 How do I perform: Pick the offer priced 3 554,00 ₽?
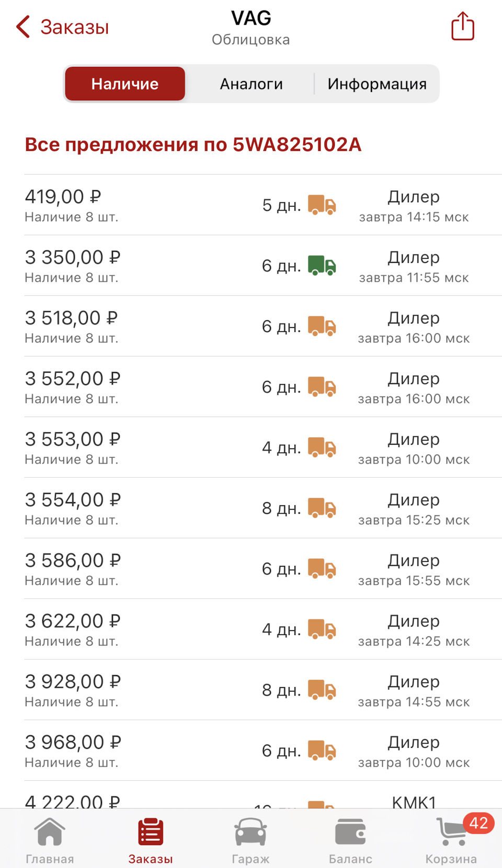tap(73, 500)
